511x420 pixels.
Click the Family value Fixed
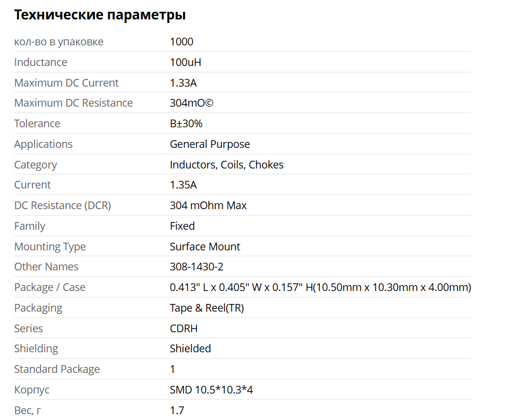(182, 226)
